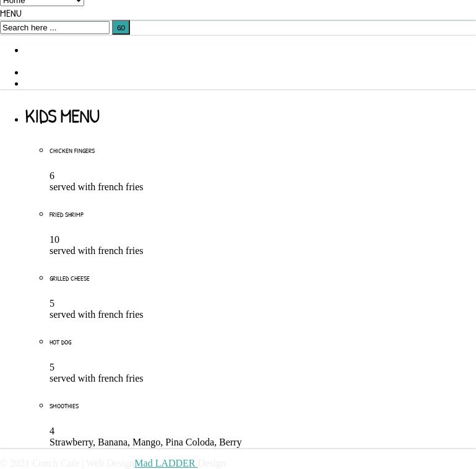The height and width of the screenshot is (469, 476).
Task: Focus the 'Search here ...' input field
Action: click(x=54, y=28)
